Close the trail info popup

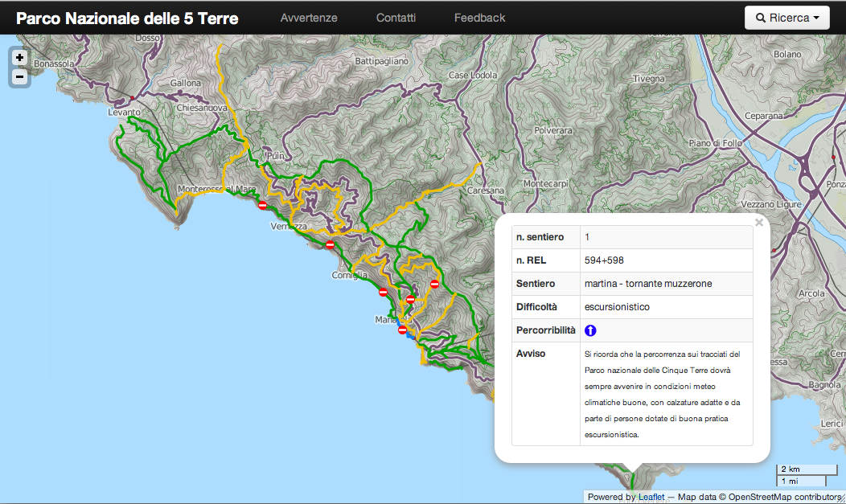tap(758, 222)
